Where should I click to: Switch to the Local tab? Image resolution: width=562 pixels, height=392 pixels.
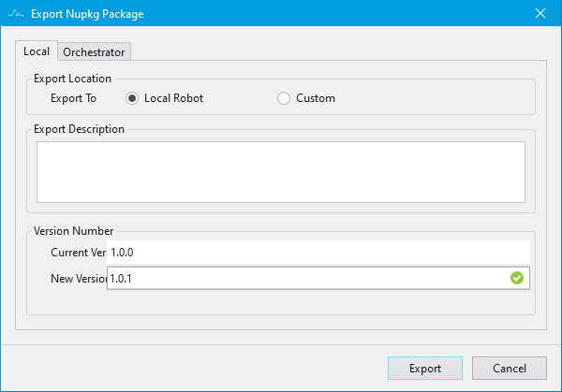click(x=37, y=51)
